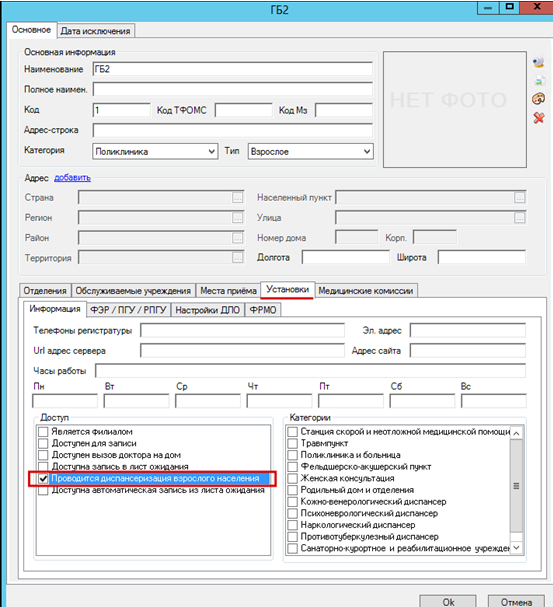The width and height of the screenshot is (553, 607).
Task: Check Станция скорой и неотложной медицинской помощи
Action: (293, 432)
